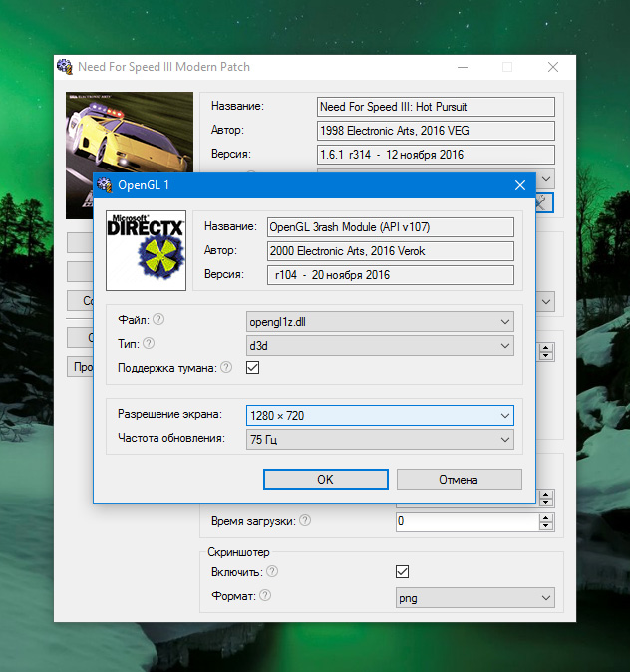Screen dimensions: 630x672
Task: Click the Скриншотер group label
Action: coord(238,552)
